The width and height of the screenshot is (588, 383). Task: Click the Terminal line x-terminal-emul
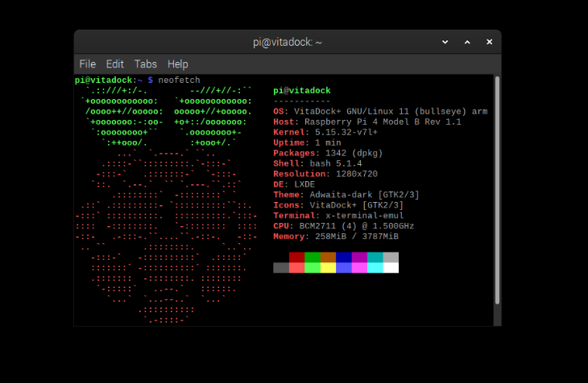click(x=338, y=216)
